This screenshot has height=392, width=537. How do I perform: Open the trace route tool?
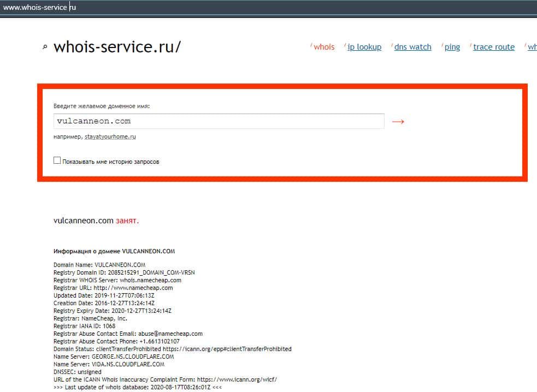[494, 47]
